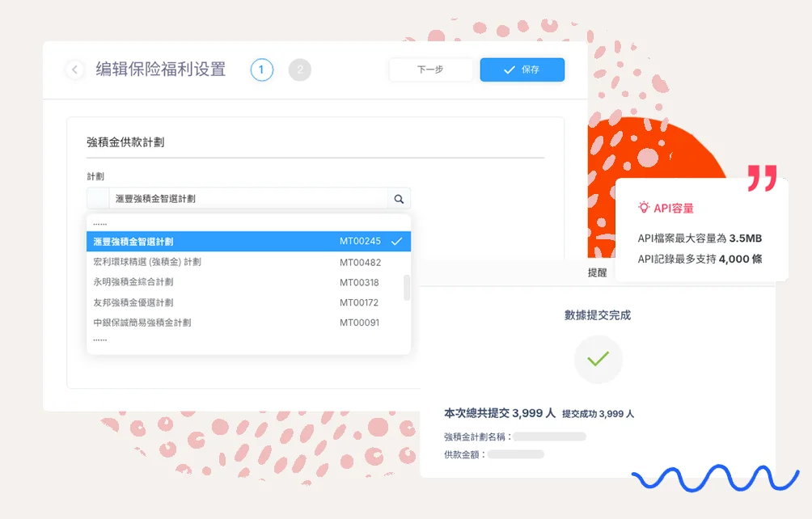This screenshot has height=519, width=812.
Task: Click the back arrow beside 编辑保险福利设置
Action: pos(74,70)
